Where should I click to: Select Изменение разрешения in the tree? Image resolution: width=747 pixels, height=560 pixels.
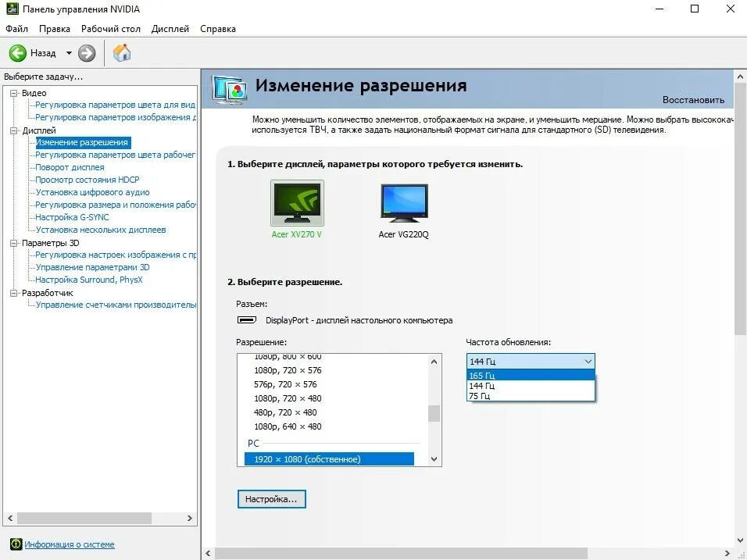pos(82,142)
